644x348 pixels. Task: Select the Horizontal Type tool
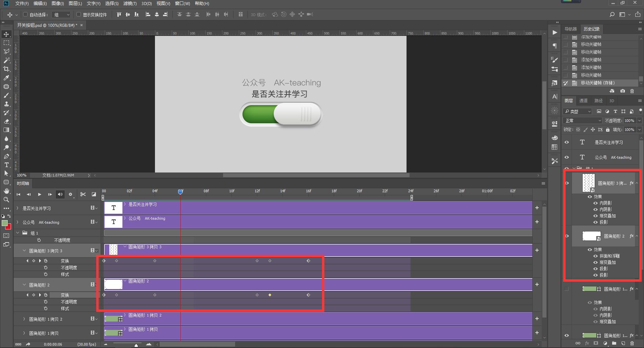[6, 165]
